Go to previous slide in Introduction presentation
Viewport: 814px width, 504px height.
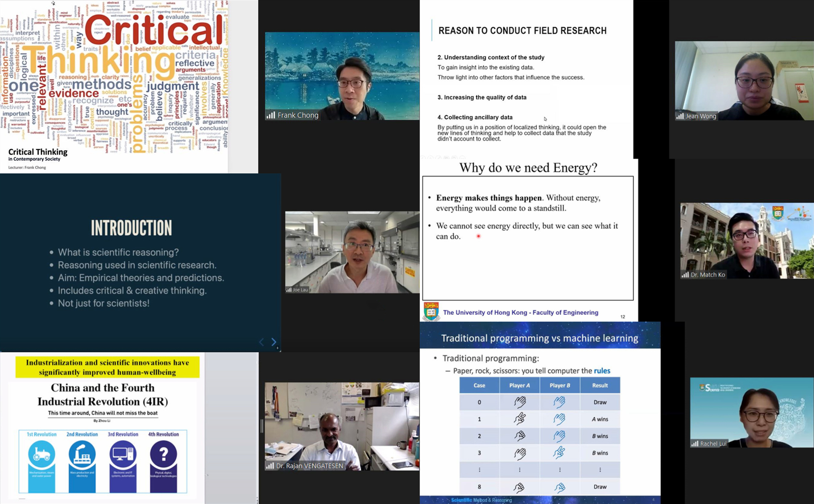pyautogui.click(x=262, y=342)
